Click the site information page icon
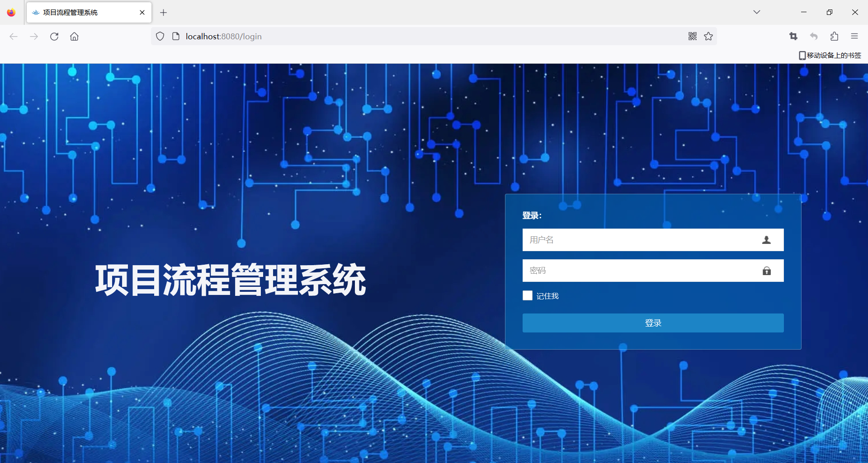 176,36
